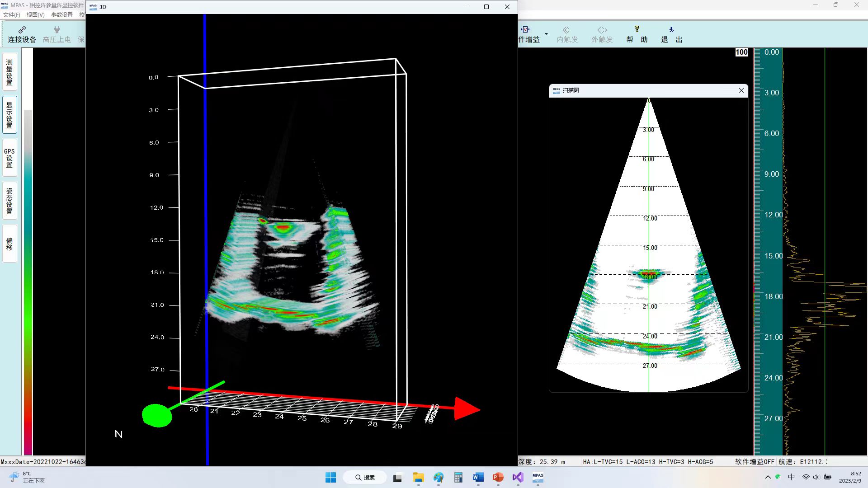Click the MPAS app in taskbar
868x488 pixels.
click(538, 477)
